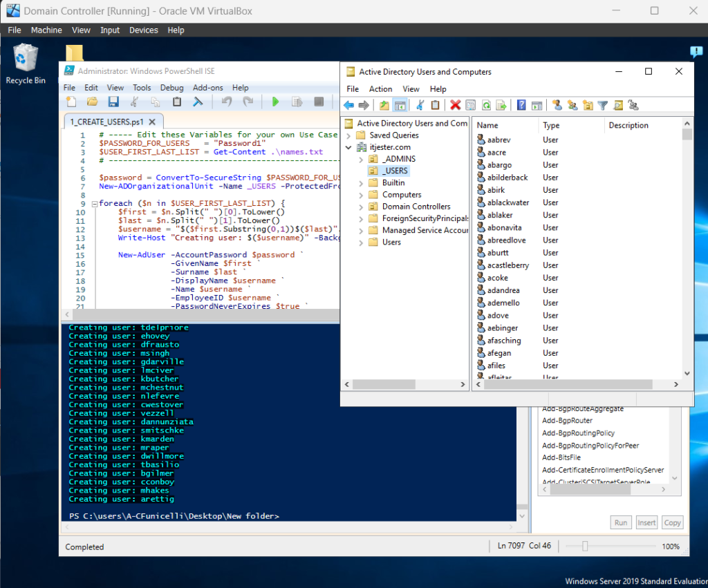The image size is (708, 588).
Task: Click the Copy button in Commands pane
Action: pos(672,522)
